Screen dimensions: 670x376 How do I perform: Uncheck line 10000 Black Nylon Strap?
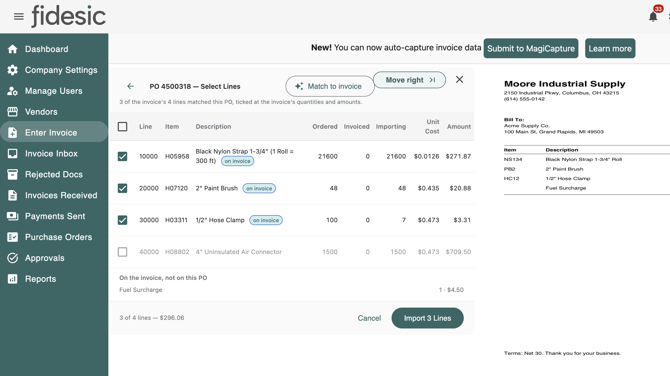pos(123,156)
